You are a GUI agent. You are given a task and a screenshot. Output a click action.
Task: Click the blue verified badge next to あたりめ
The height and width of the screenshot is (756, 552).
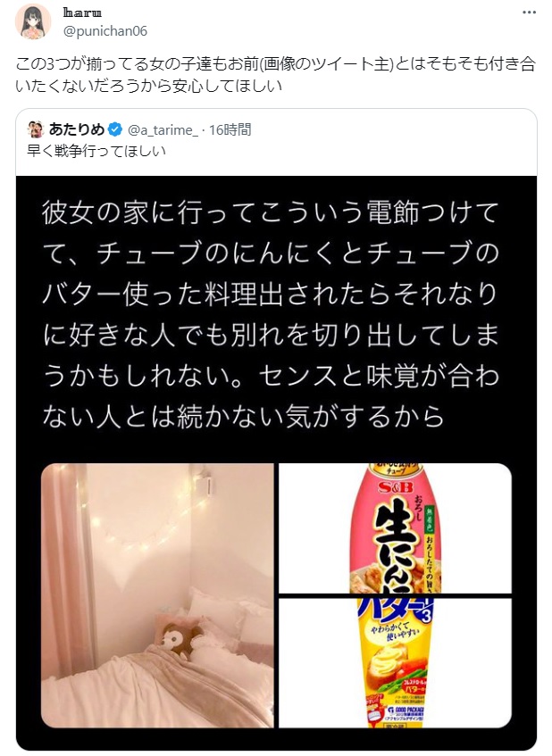pos(115,129)
